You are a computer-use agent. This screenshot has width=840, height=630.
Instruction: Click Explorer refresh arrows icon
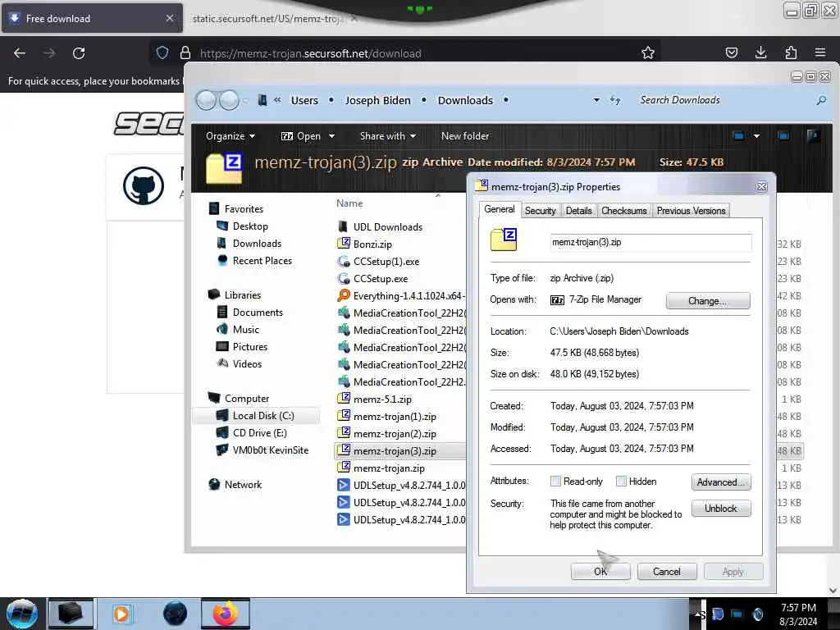coord(615,100)
